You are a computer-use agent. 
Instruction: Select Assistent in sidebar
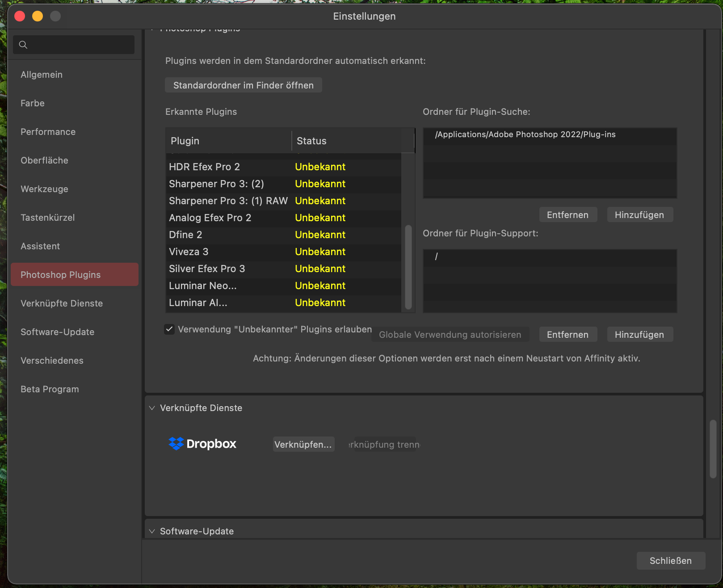click(x=75, y=246)
